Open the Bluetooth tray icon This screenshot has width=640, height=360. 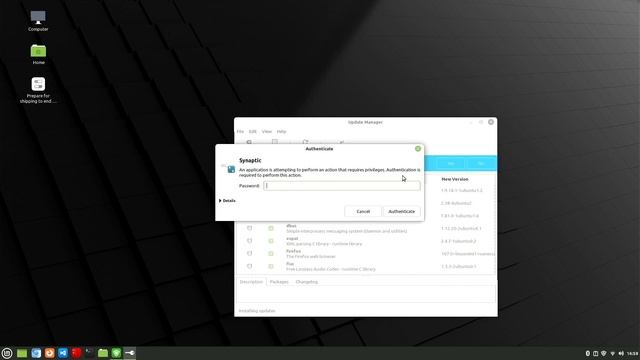click(x=588, y=353)
